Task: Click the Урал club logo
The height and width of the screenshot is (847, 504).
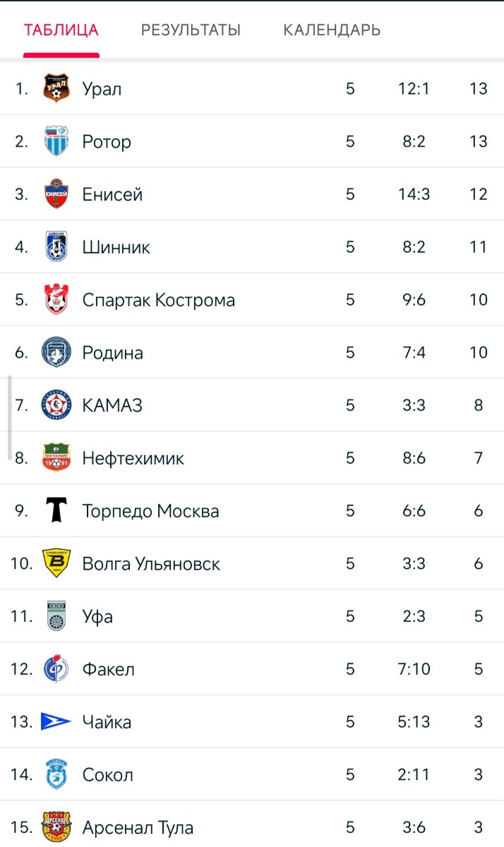Action: point(56,89)
